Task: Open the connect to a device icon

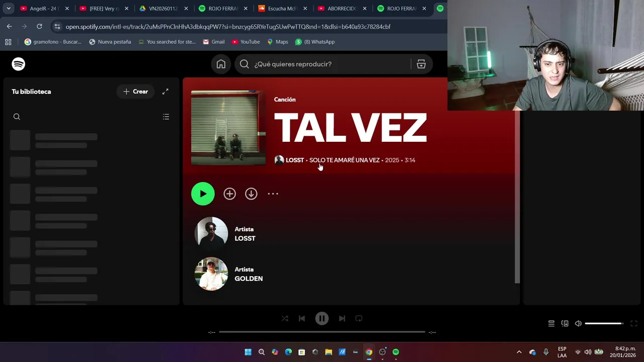Action: 565,323
